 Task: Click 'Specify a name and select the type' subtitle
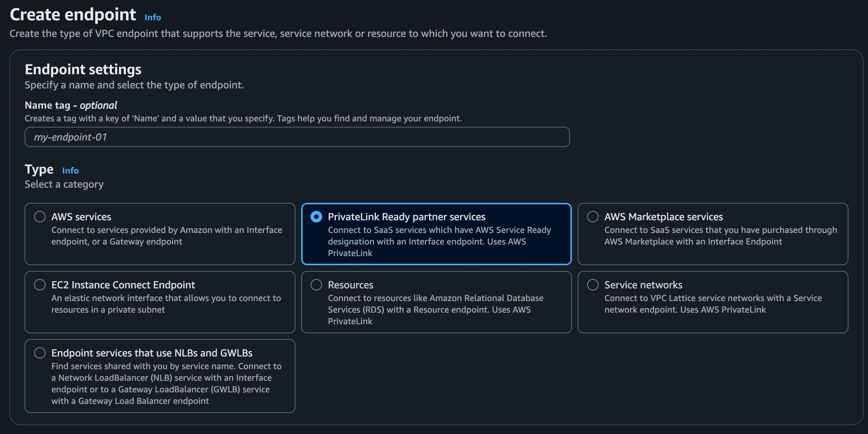[134, 85]
